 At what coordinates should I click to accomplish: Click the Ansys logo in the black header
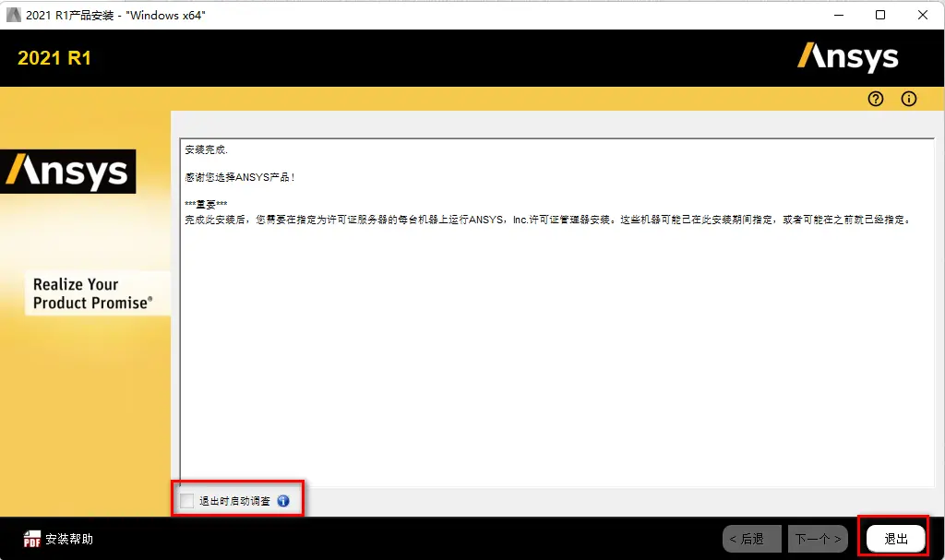pyautogui.click(x=848, y=57)
